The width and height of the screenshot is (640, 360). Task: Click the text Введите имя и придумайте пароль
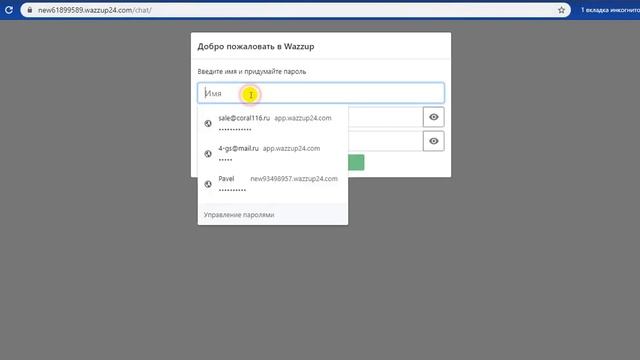[x=252, y=71]
